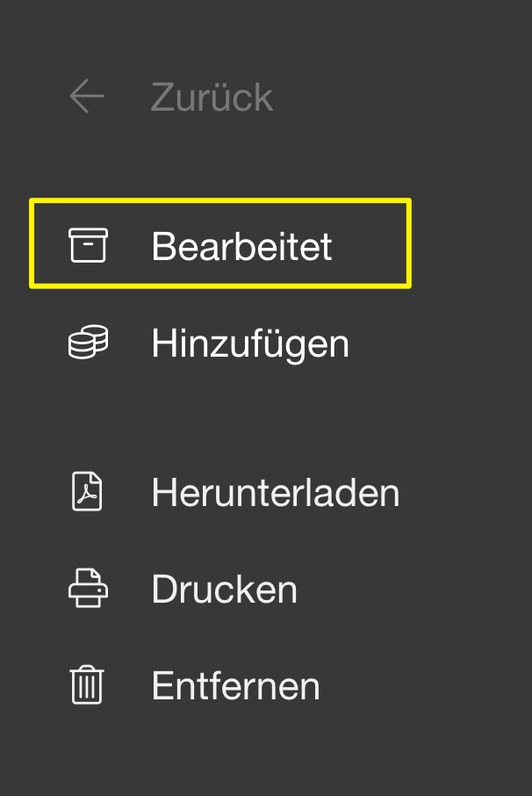Add an entry with Hinzufügen
This screenshot has height=796, width=532.
point(250,343)
